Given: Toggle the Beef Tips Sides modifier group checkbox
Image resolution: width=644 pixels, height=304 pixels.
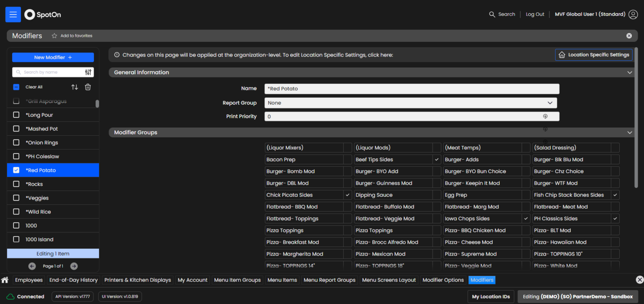Looking at the screenshot, I should pyautogui.click(x=436, y=160).
